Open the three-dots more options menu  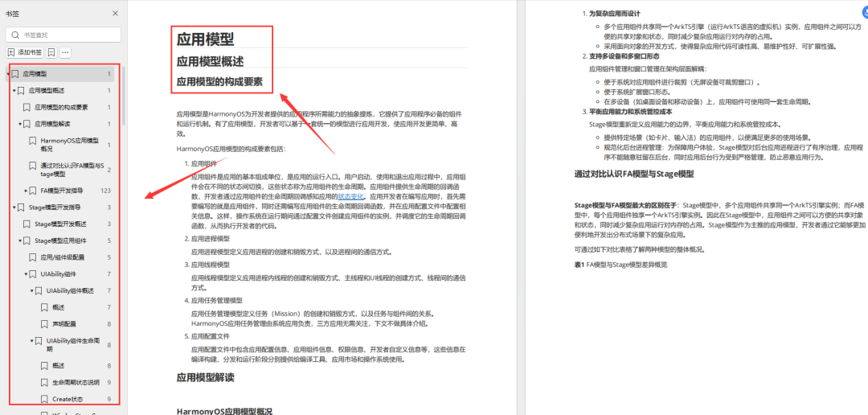click(x=65, y=52)
